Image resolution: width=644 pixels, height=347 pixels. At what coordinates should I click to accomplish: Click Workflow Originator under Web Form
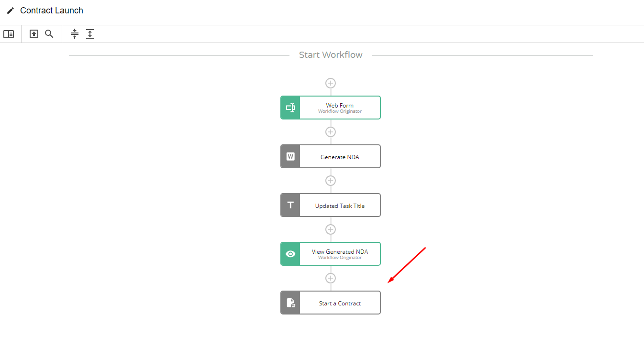340,111
